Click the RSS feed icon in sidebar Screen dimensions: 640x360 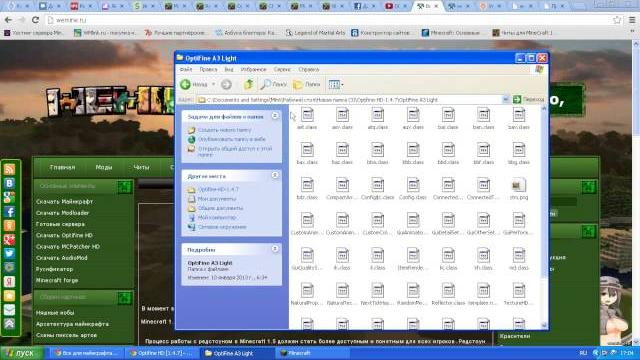pyautogui.click(x=9, y=169)
